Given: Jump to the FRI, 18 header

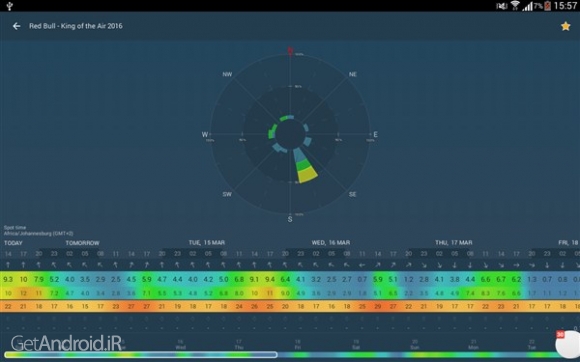Looking at the screenshot, I should coord(568,243).
